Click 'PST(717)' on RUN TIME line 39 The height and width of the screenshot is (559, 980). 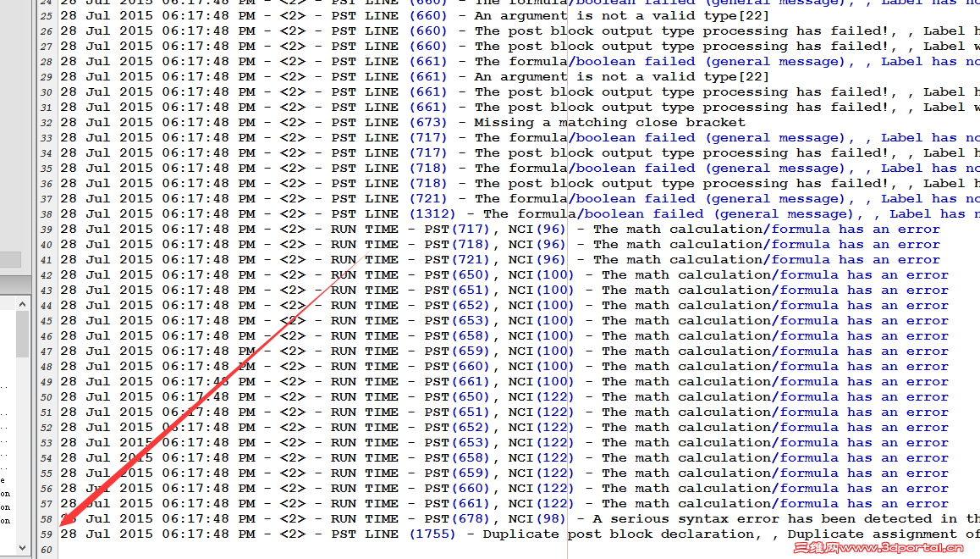(458, 230)
